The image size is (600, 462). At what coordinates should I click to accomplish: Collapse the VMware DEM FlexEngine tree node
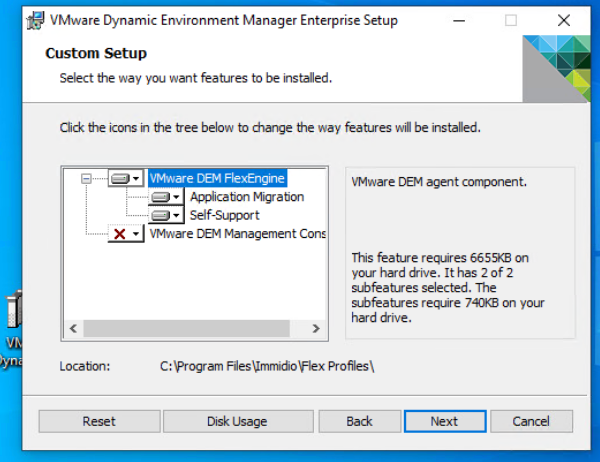tap(86, 178)
